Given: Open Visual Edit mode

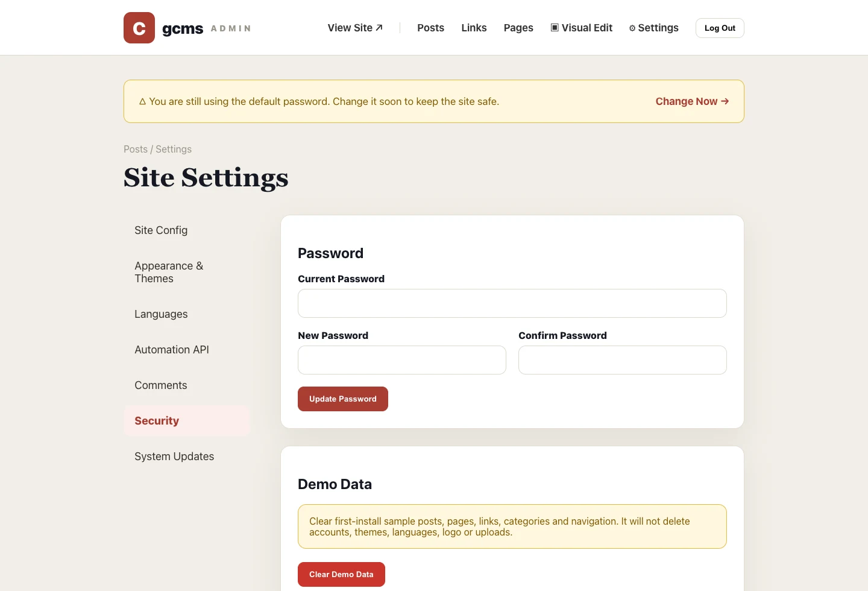Looking at the screenshot, I should (582, 28).
